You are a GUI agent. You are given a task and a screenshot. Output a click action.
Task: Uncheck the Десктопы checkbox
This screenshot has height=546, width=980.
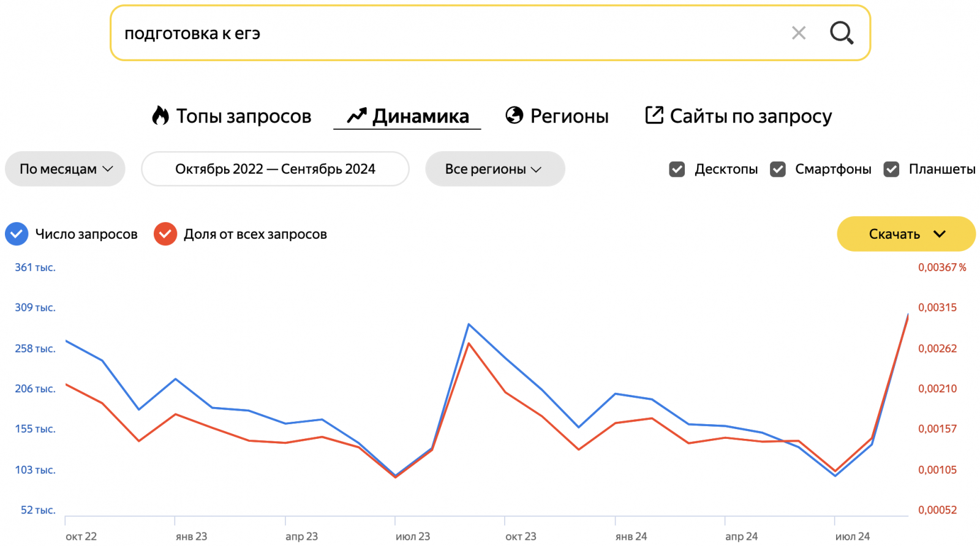[x=677, y=169]
